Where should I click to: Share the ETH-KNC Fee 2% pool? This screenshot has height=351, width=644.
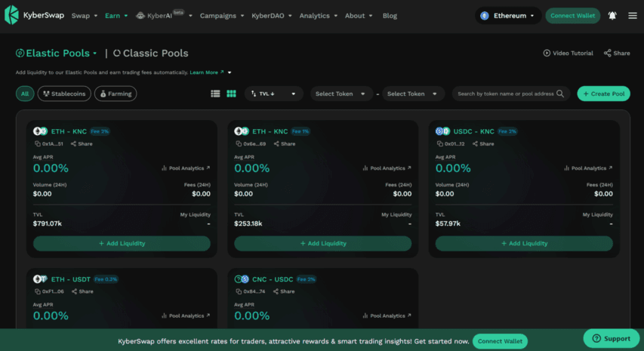(x=82, y=143)
